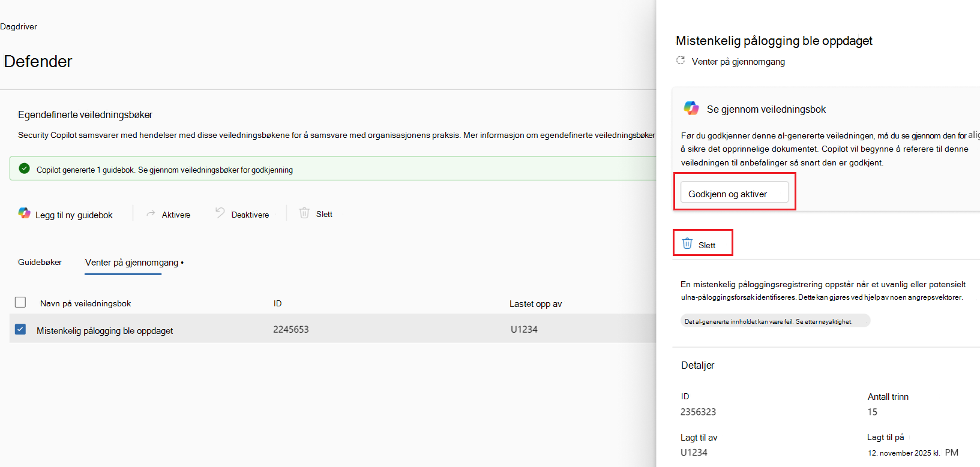This screenshot has height=467, width=980.
Task: Click the uploader cell U1234 in the table
Action: tap(524, 329)
